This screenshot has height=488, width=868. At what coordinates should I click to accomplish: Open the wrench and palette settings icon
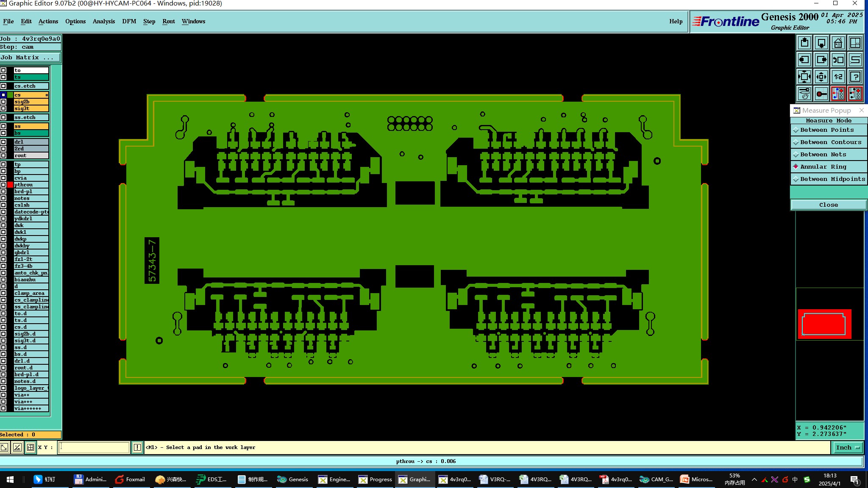tap(804, 94)
